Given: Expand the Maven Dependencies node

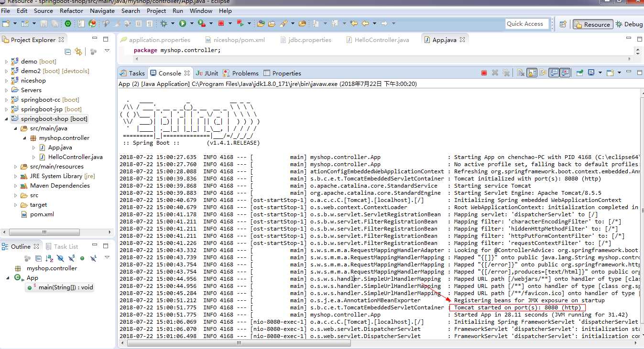Looking at the screenshot, I should [15, 186].
